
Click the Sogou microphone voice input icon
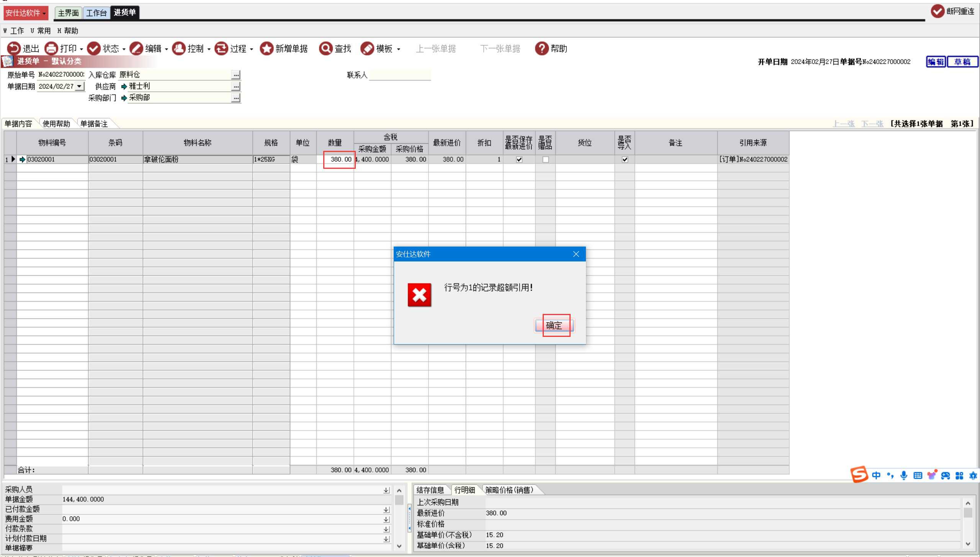904,475
